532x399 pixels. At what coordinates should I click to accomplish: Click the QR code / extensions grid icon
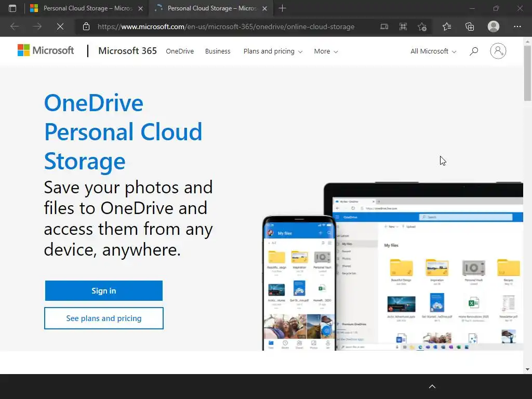coord(403,26)
